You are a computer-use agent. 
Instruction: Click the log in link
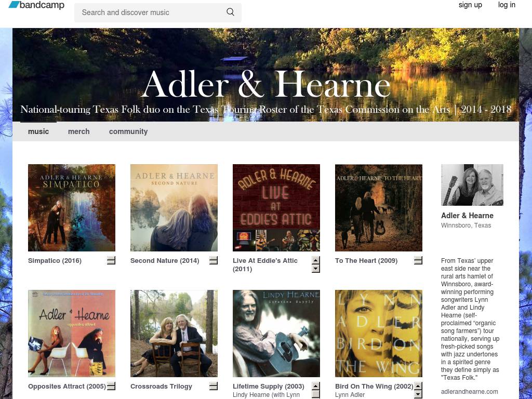[507, 5]
